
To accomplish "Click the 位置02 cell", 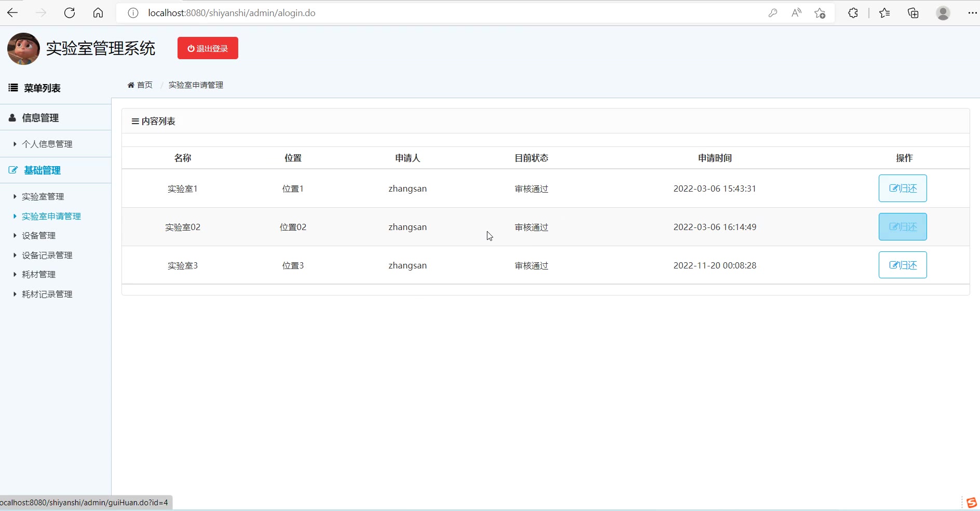I will pos(293,227).
